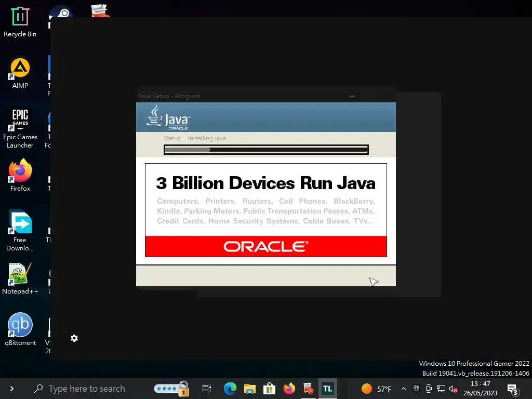
Task: Click the Java installation progress bar
Action: tap(266, 150)
